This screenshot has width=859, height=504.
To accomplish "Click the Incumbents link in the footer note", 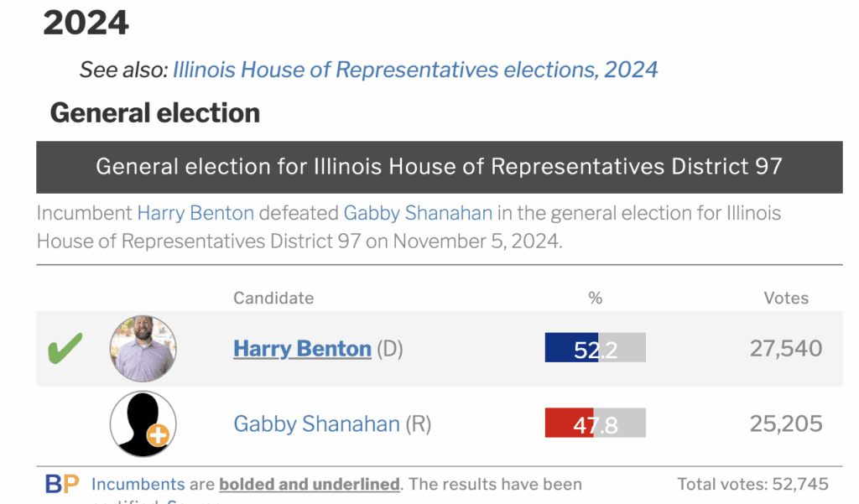I will click(138, 484).
